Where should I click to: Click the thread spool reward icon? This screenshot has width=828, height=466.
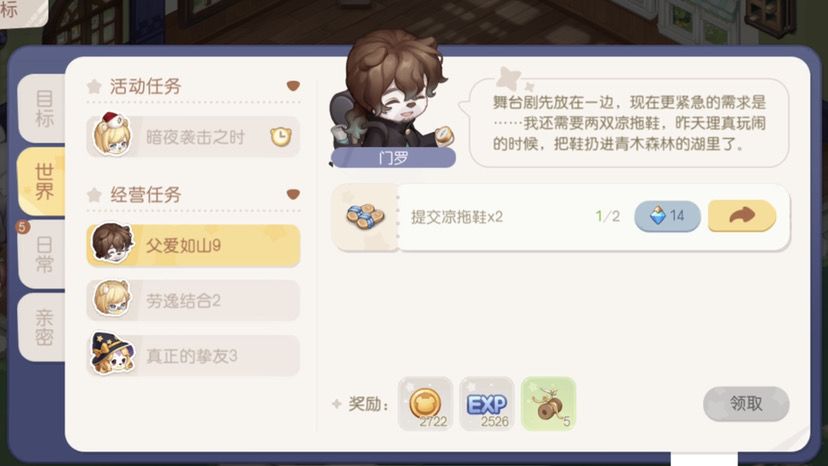[x=549, y=404]
